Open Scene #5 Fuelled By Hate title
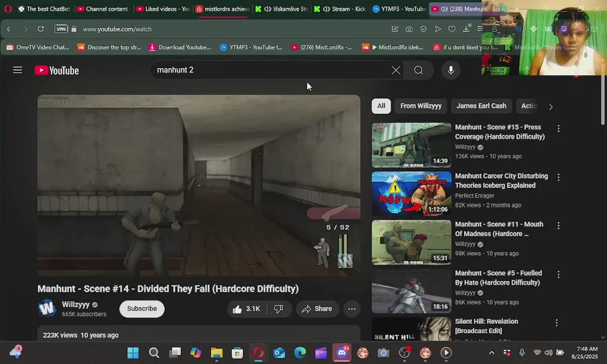Viewport: 607px width, 364px height. (x=500, y=278)
